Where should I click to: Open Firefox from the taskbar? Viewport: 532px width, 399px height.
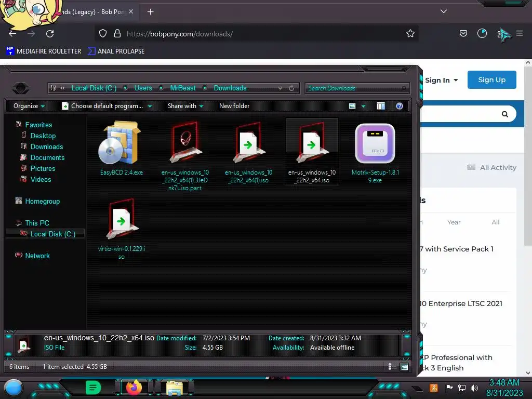[134, 388]
